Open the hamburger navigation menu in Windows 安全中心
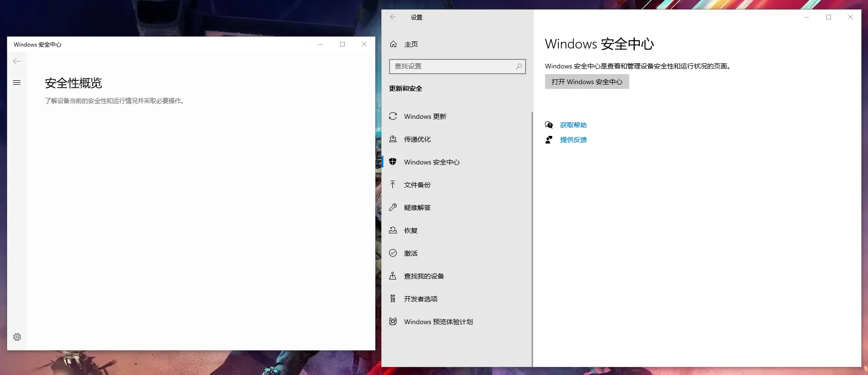 pyautogui.click(x=17, y=83)
